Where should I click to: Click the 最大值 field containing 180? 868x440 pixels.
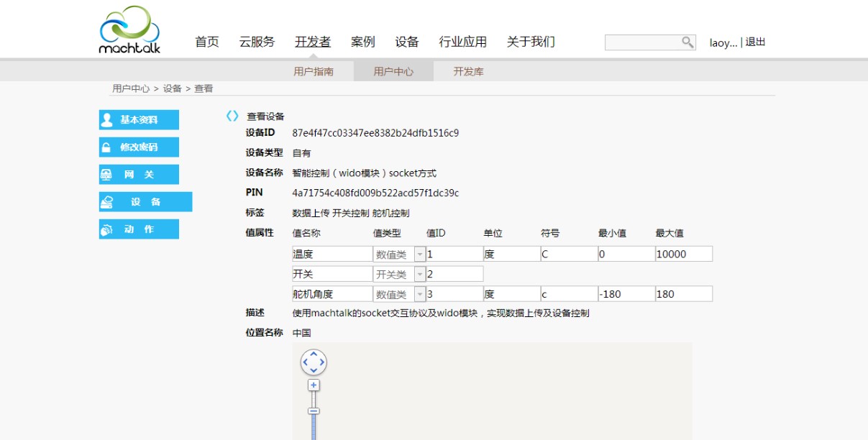[684, 294]
